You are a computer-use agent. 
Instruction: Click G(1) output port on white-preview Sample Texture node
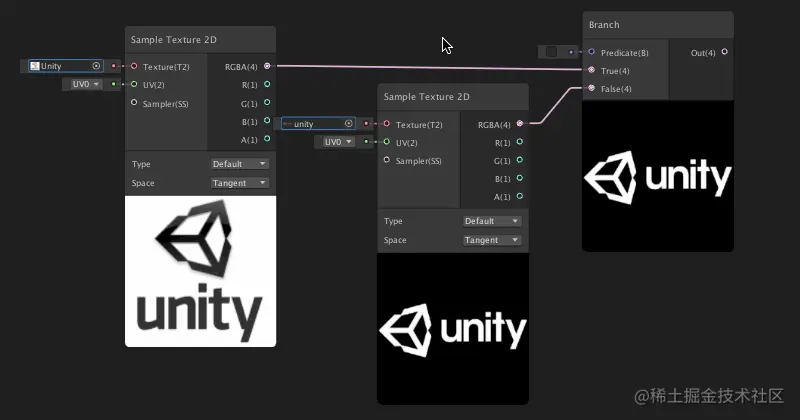[267, 103]
